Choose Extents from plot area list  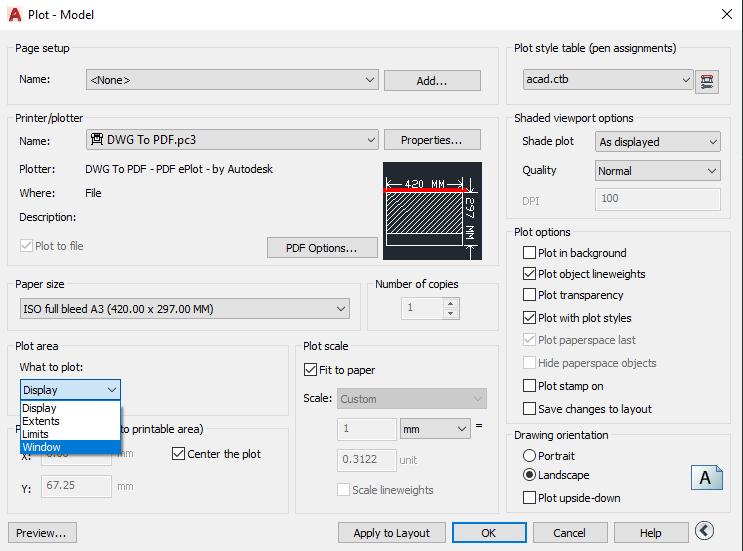click(70, 421)
